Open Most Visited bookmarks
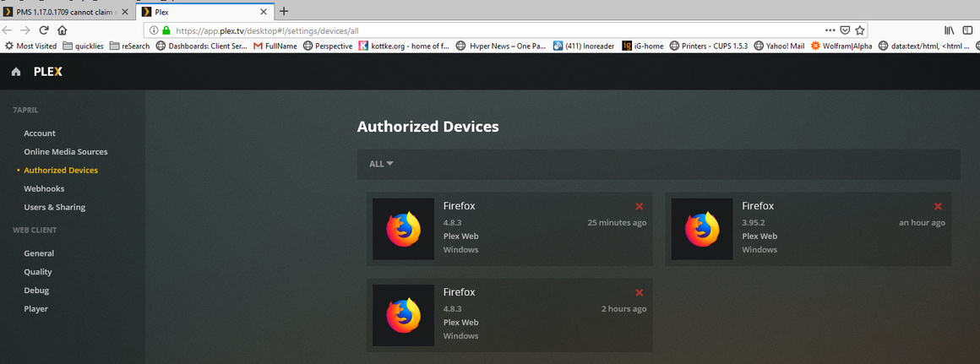This screenshot has height=364, width=980. (x=30, y=46)
